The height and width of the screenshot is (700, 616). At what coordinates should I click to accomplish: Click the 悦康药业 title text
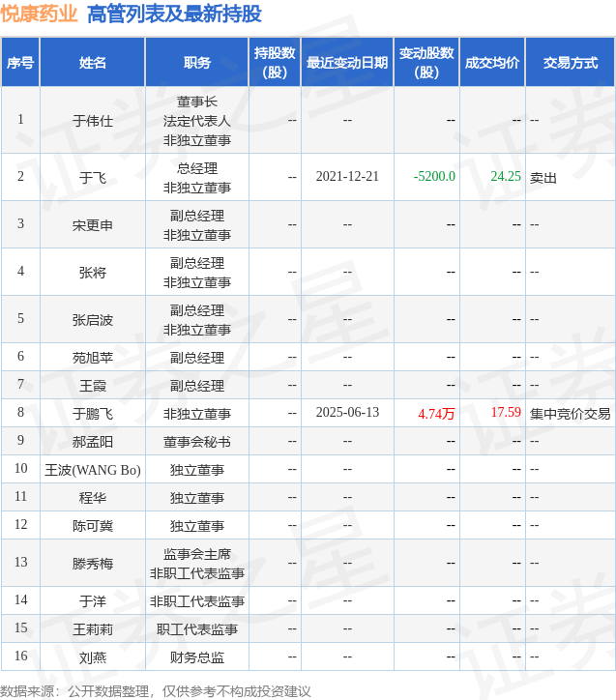coord(40,14)
